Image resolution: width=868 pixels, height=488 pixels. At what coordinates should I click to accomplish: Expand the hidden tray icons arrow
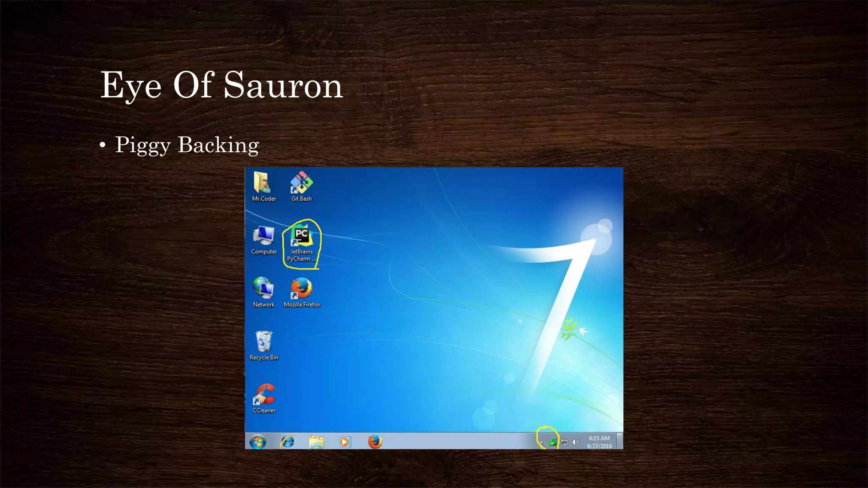click(541, 443)
